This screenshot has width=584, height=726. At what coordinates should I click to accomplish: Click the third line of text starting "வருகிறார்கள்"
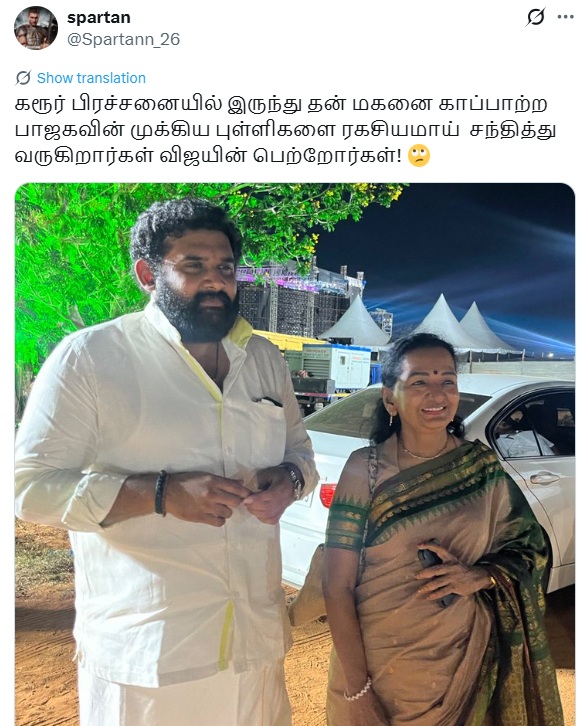pos(208,156)
